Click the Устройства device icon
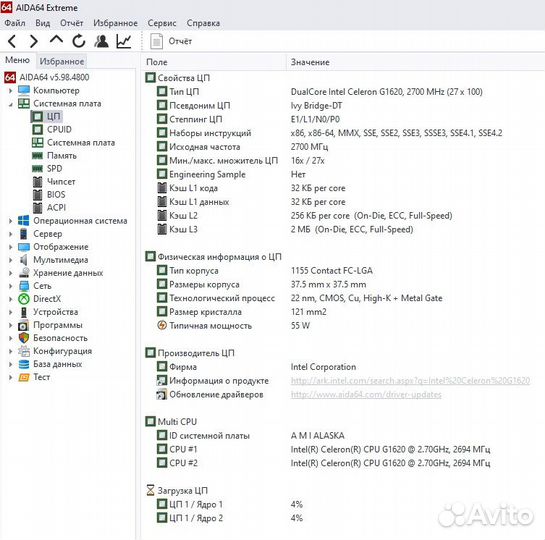Image resolution: width=545 pixels, height=540 pixels. point(24,312)
